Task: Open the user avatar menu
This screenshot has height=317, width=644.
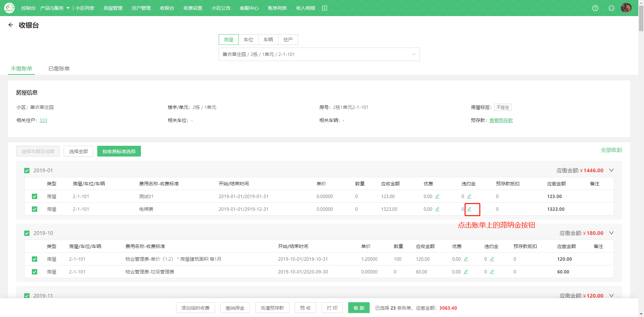Action: pyautogui.click(x=626, y=8)
